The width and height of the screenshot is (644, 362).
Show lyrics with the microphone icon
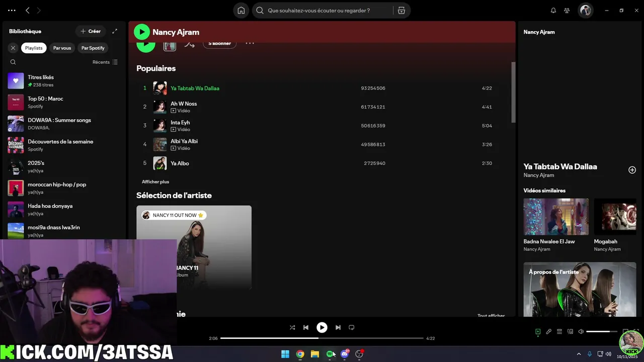pyautogui.click(x=549, y=332)
